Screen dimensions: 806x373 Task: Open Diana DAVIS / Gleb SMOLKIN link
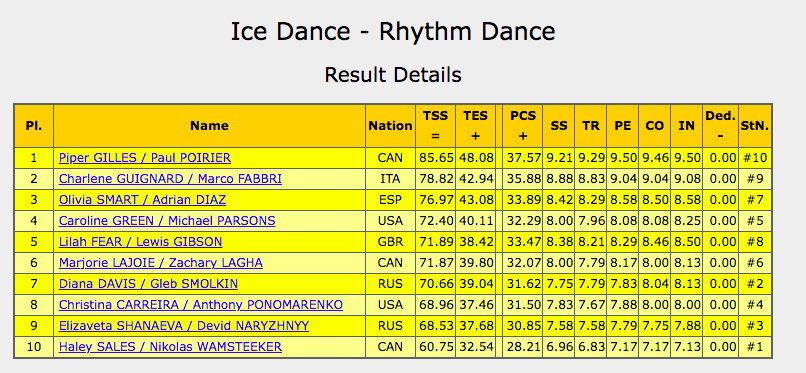coord(149,284)
